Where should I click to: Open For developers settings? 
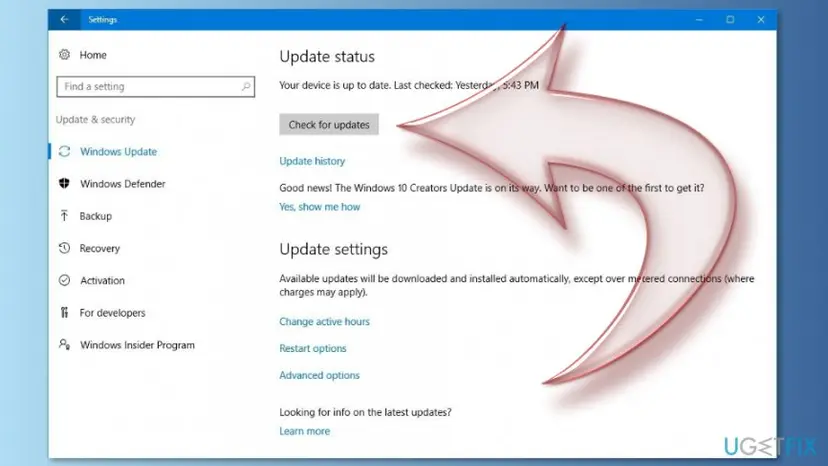click(x=112, y=313)
